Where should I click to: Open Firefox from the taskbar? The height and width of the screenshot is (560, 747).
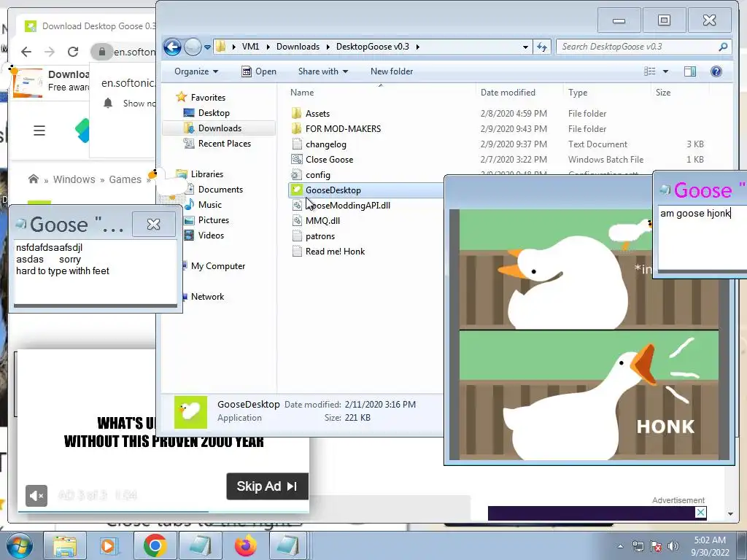tap(246, 545)
